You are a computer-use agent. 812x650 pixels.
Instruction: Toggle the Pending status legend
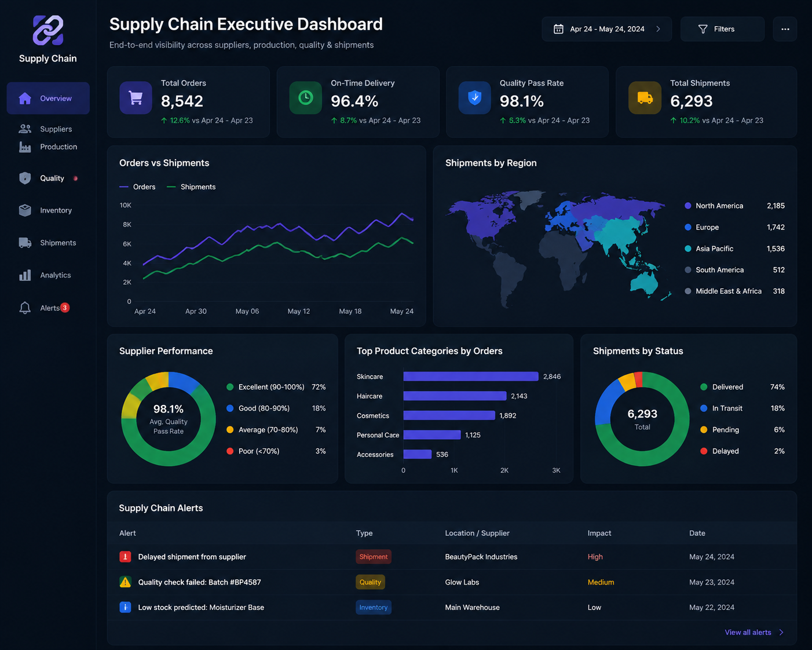tap(742, 430)
